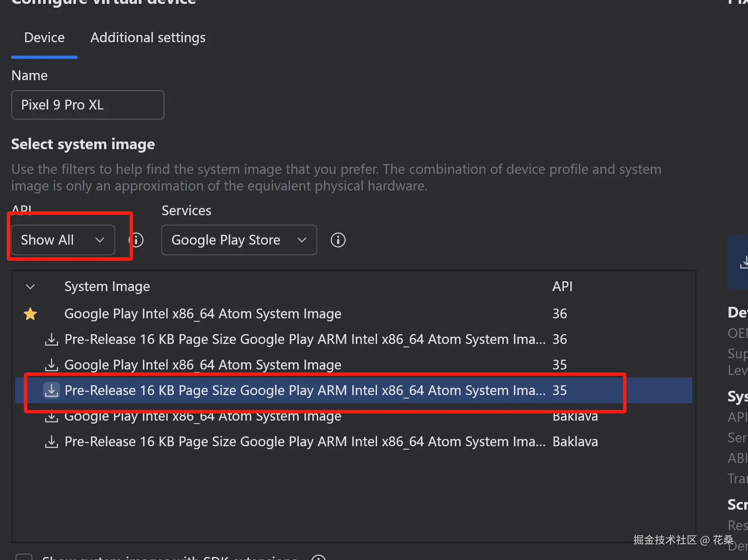Click info icon next to Services dropdown

[x=338, y=240]
